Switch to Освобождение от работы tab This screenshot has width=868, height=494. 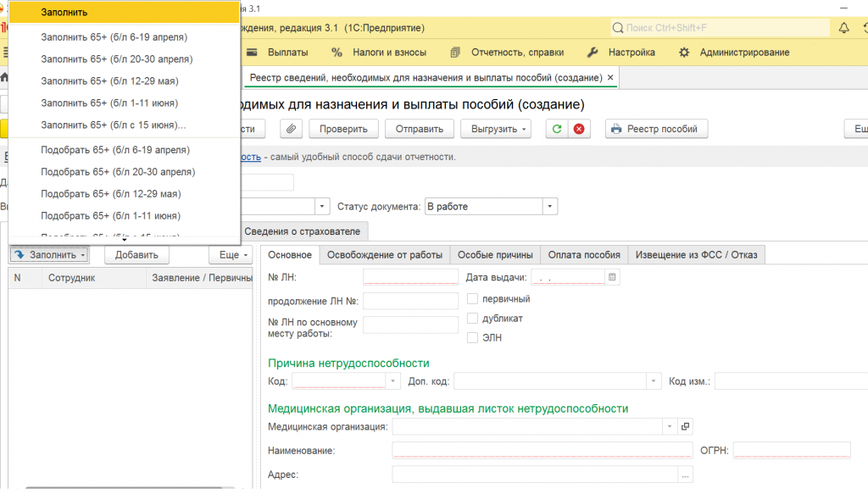[384, 255]
